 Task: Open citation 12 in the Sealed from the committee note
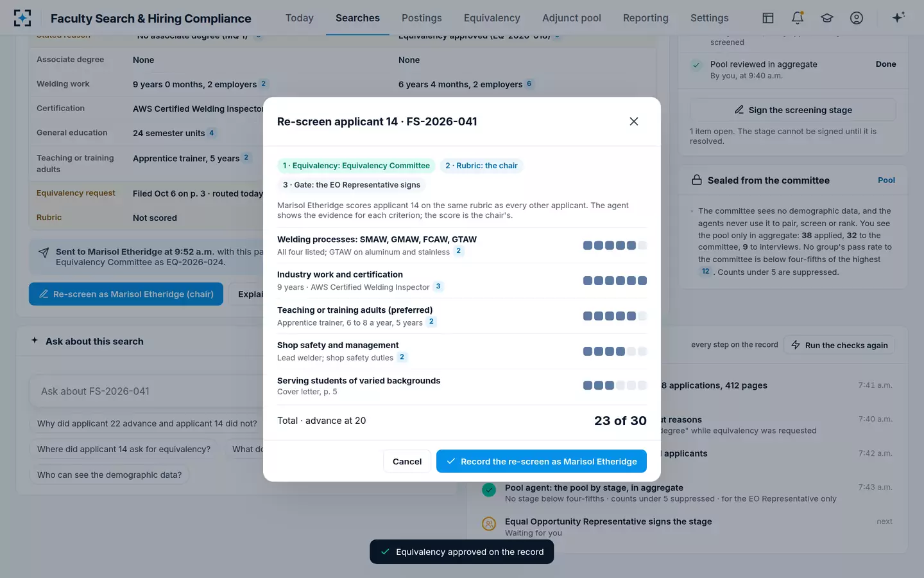pyautogui.click(x=706, y=272)
